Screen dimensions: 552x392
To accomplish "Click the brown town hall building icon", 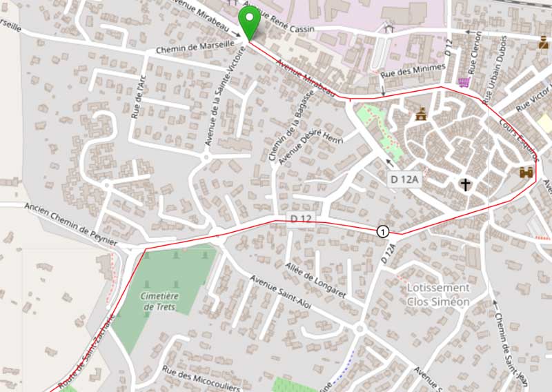I will click(421, 115).
